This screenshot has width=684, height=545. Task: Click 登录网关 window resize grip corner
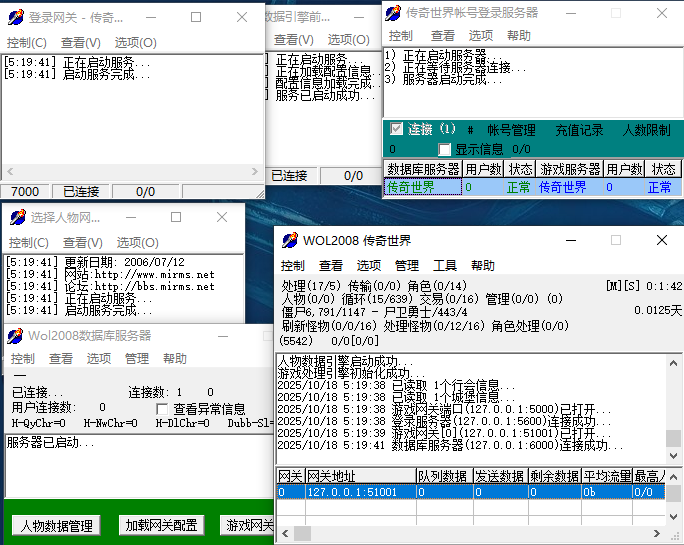[259, 193]
